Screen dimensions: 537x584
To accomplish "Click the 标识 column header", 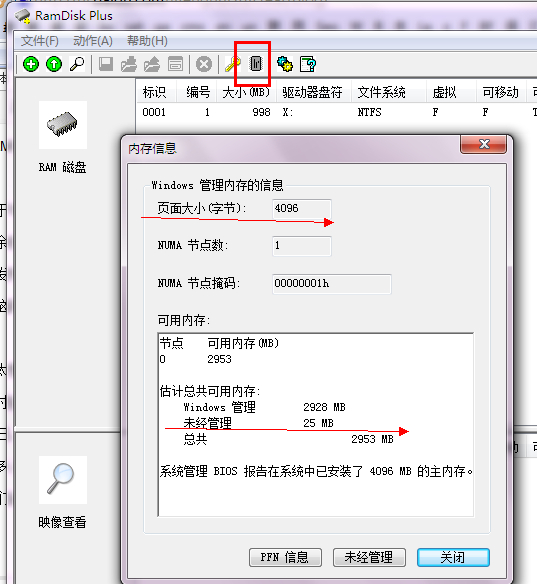I will (157, 92).
